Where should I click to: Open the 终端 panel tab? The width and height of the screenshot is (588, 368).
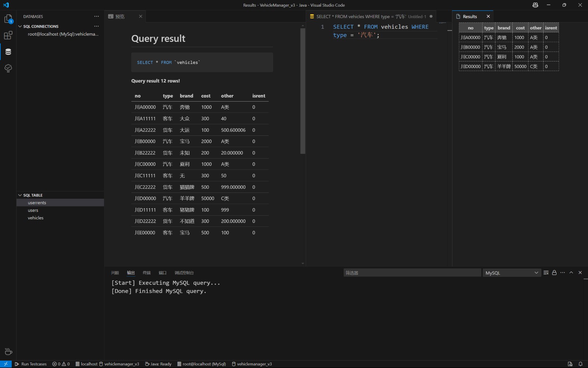147,273
